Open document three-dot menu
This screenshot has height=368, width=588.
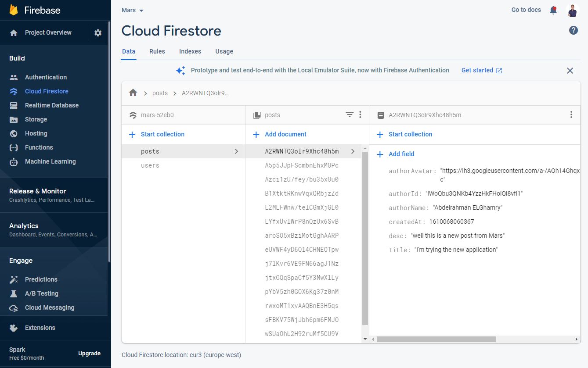(571, 114)
